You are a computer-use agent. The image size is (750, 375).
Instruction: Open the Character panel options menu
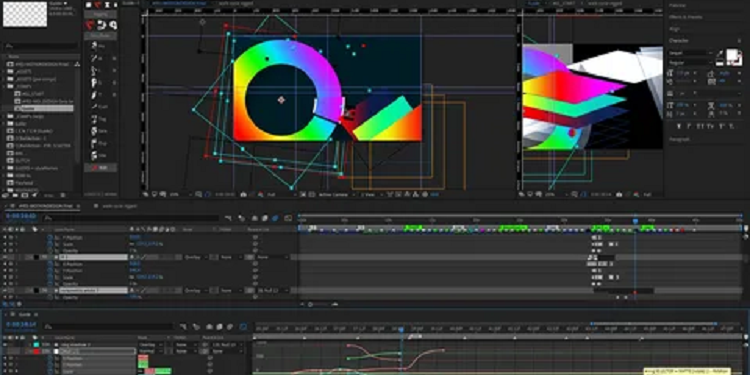(739, 41)
